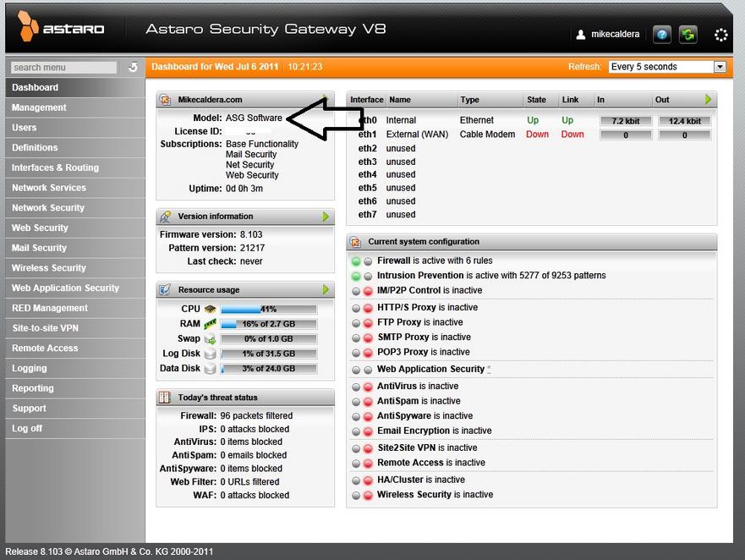
Task: Click the Version information panel icon
Action: pos(166,217)
